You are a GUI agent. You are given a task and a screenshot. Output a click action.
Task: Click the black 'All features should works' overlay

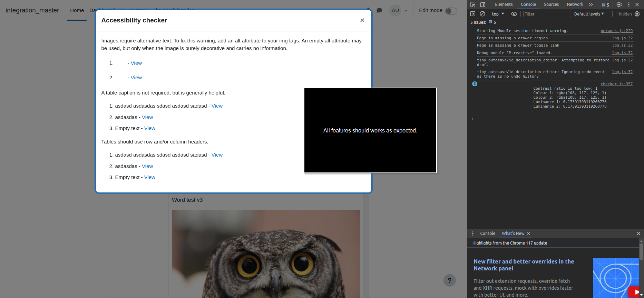(x=370, y=130)
